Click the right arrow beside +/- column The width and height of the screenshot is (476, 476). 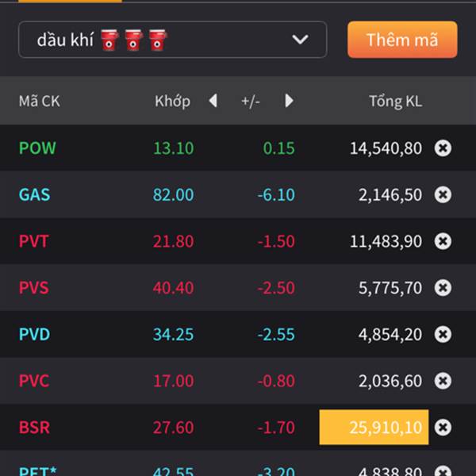[x=290, y=101]
